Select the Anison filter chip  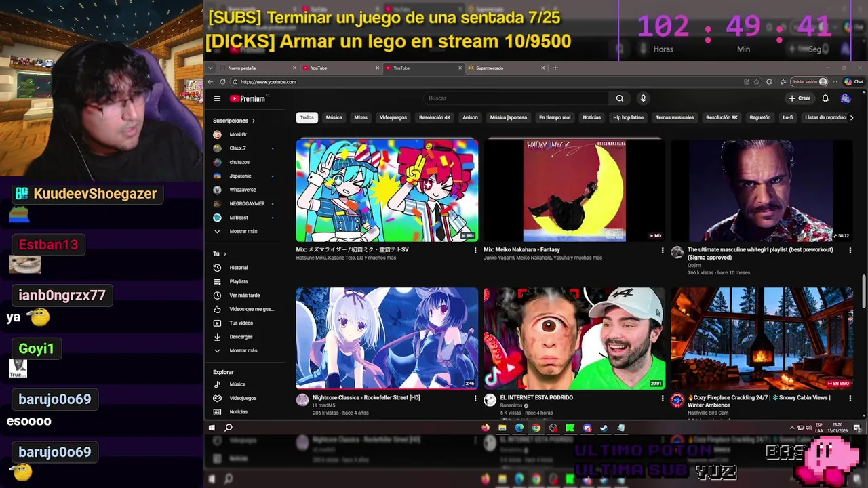click(x=470, y=117)
